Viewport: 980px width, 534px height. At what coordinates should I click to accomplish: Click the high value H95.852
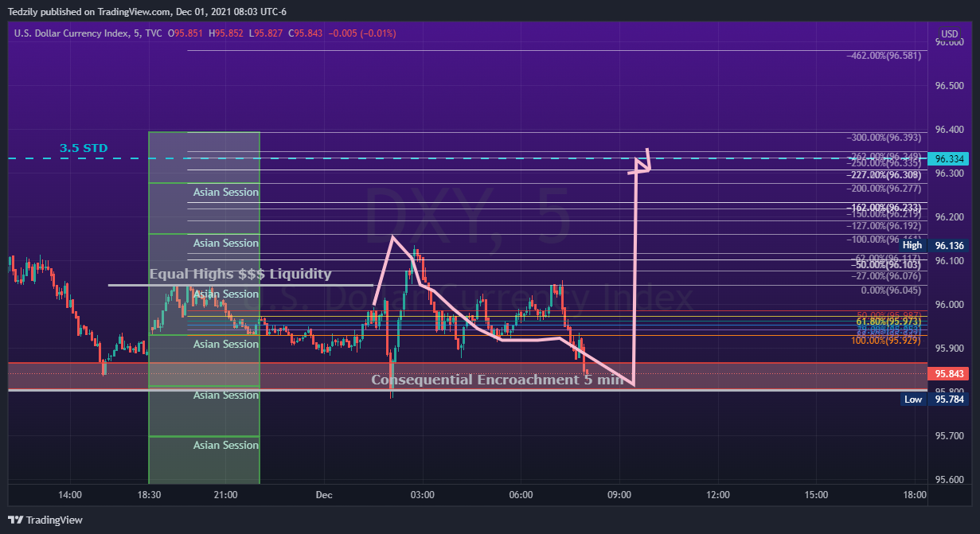tap(226, 33)
